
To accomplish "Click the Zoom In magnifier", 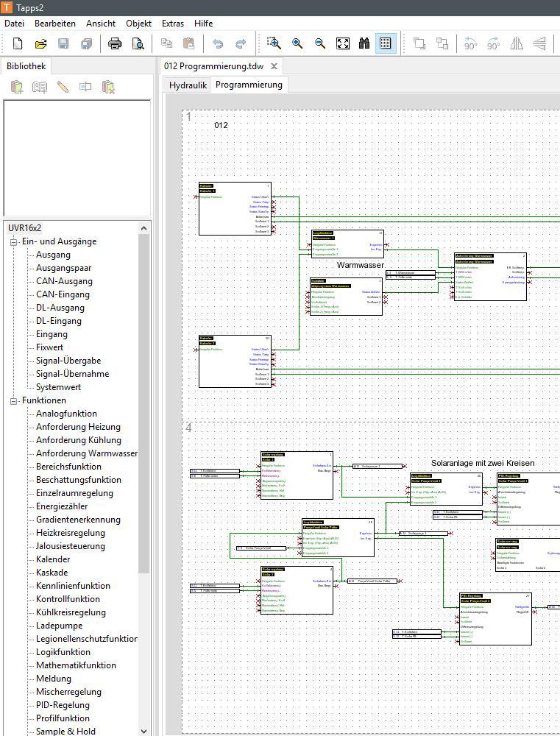I will (297, 43).
